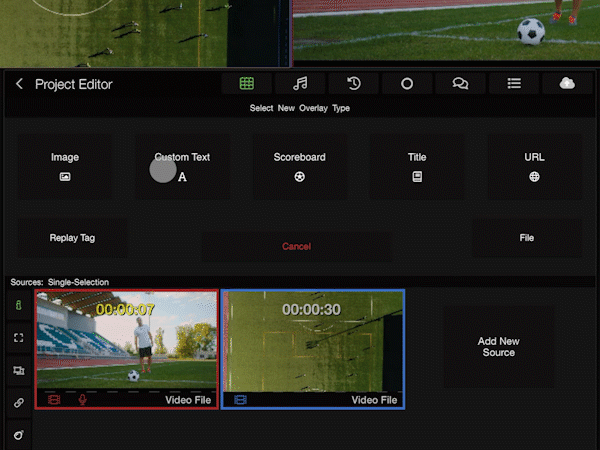This screenshot has height=450, width=600.
Task: Choose the File overlay option
Action: (x=526, y=238)
